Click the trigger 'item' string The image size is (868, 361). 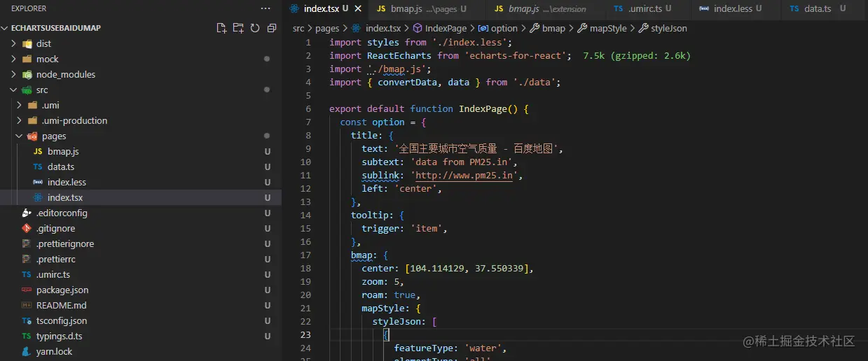[426, 229]
